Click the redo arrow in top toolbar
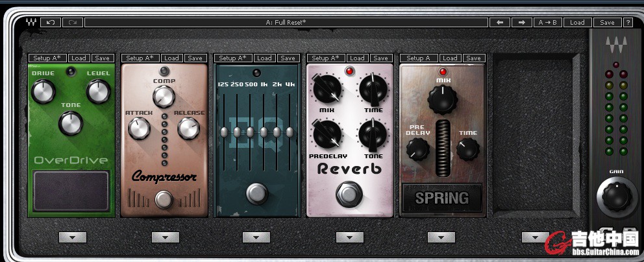Image resolution: width=644 pixels, height=262 pixels. [x=72, y=22]
